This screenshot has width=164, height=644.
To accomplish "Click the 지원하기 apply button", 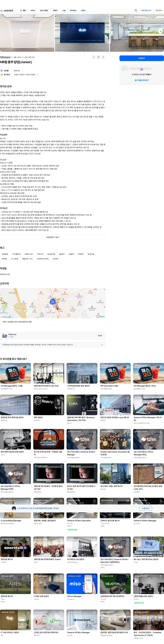I will (142, 58).
